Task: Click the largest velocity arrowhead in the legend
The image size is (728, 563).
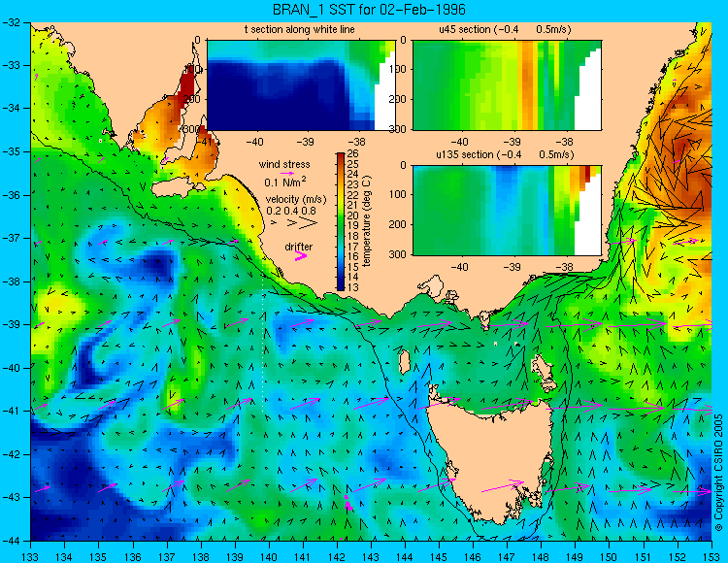Action: [309, 223]
